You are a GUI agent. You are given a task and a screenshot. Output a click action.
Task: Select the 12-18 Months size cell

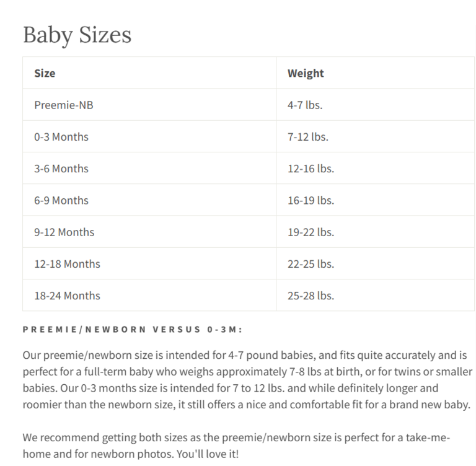tap(67, 263)
